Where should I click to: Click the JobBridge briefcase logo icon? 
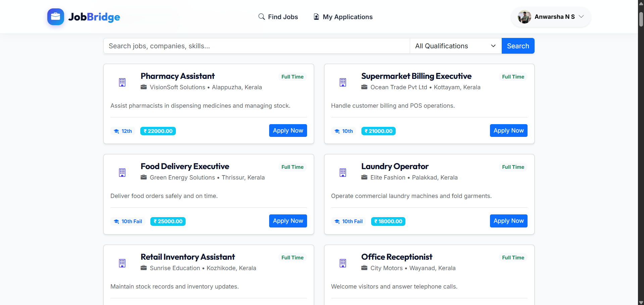coord(56,17)
